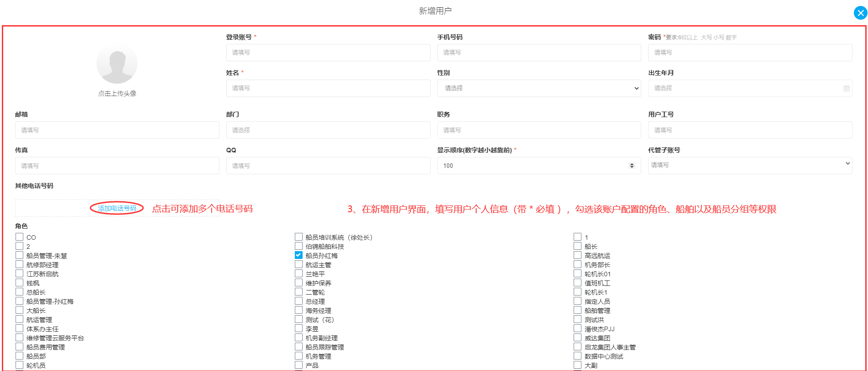The height and width of the screenshot is (371, 868).
Task: Click the 邮箱 input field
Action: (117, 130)
